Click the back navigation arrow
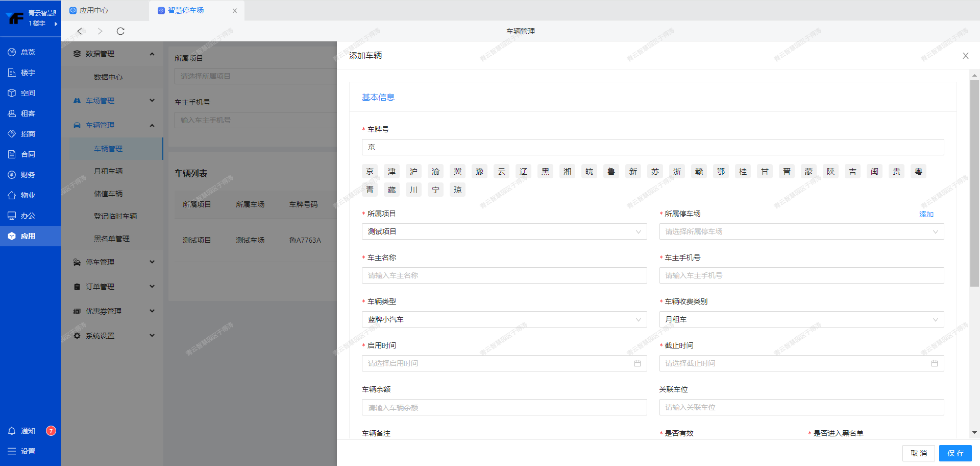 (x=80, y=31)
